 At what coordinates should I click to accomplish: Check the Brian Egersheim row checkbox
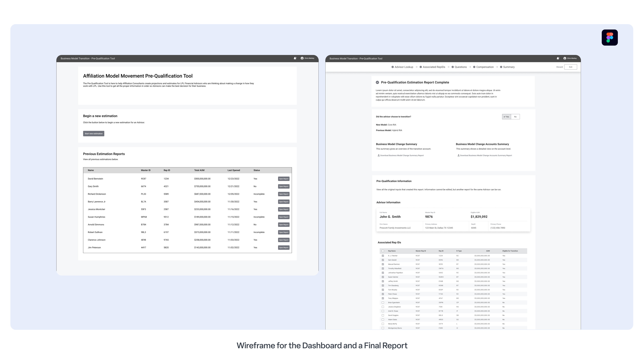(383, 303)
